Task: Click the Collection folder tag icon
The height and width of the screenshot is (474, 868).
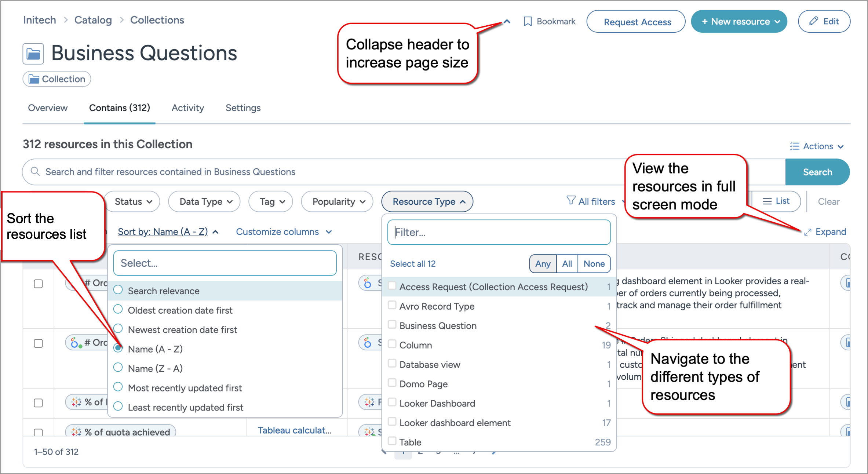Action: [34, 79]
